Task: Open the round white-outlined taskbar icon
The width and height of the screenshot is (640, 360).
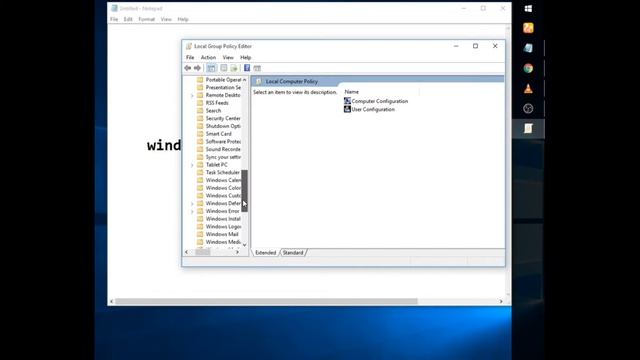Action: point(528,109)
